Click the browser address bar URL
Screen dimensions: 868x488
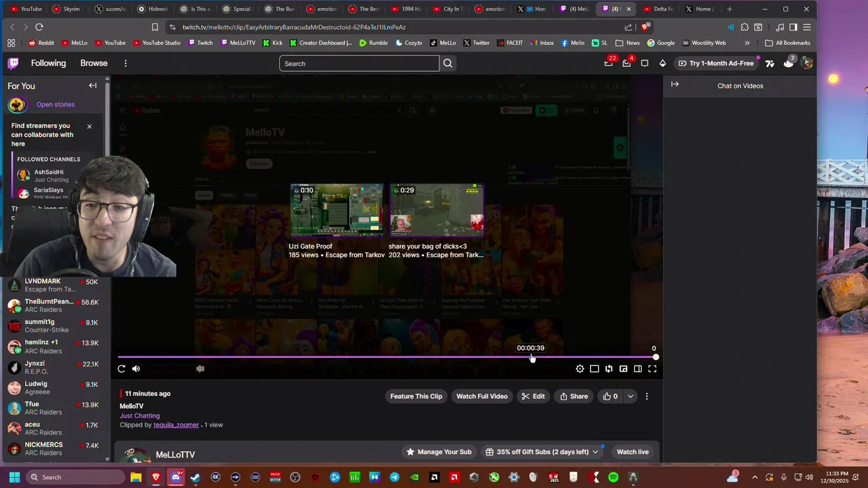pyautogui.click(x=294, y=27)
